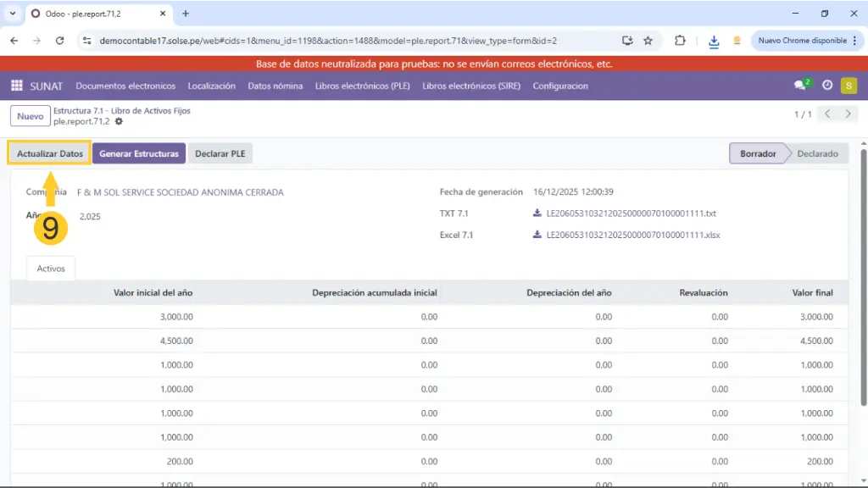Open the Odoo apps grid menu

[x=16, y=86]
